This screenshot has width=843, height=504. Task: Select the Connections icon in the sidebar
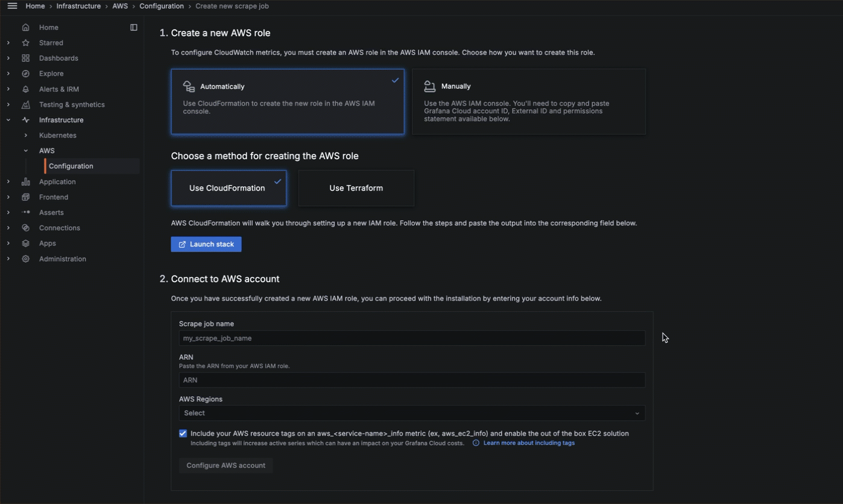pyautogui.click(x=25, y=228)
